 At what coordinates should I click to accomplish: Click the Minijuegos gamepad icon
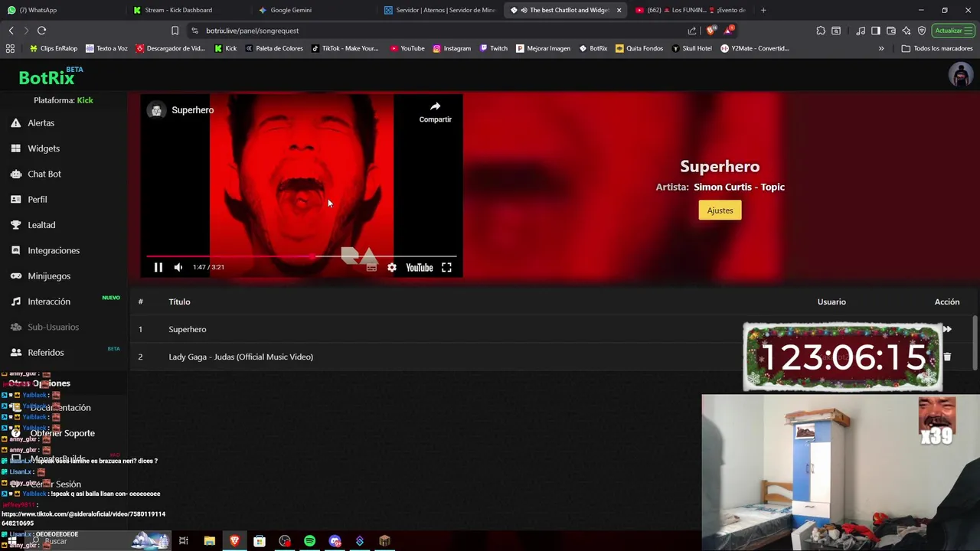click(16, 275)
